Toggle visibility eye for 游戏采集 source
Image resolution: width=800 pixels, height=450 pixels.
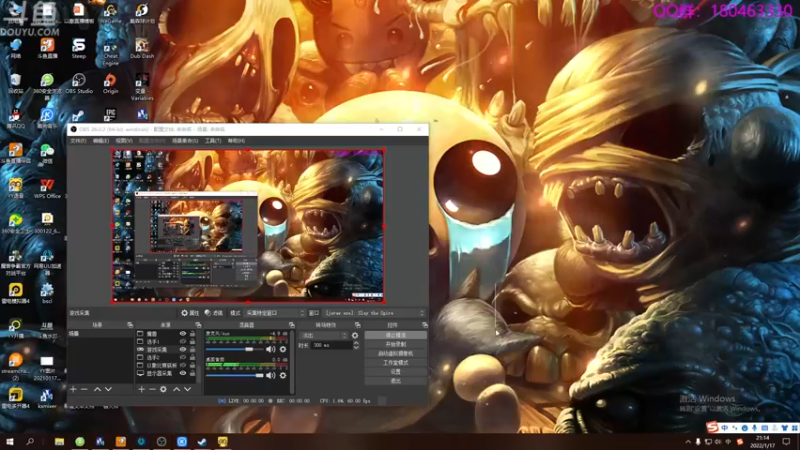click(x=183, y=349)
